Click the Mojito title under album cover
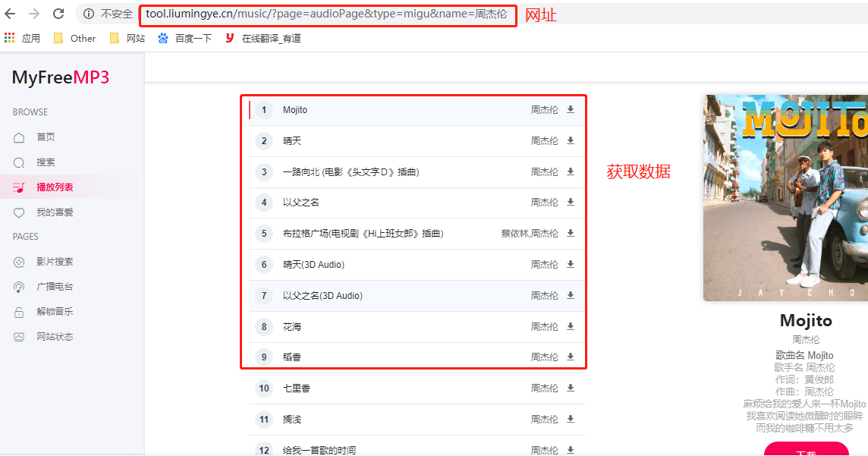The height and width of the screenshot is (456, 868). pyautogui.click(x=806, y=320)
